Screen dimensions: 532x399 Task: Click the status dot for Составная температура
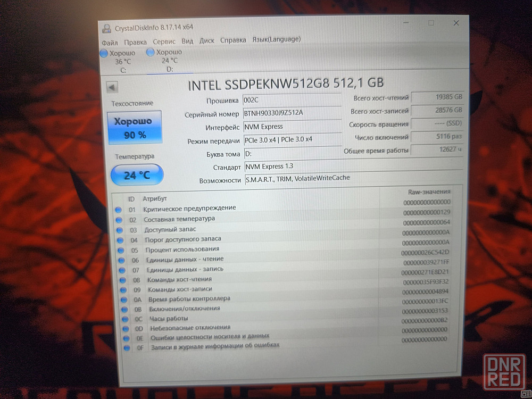point(119,220)
